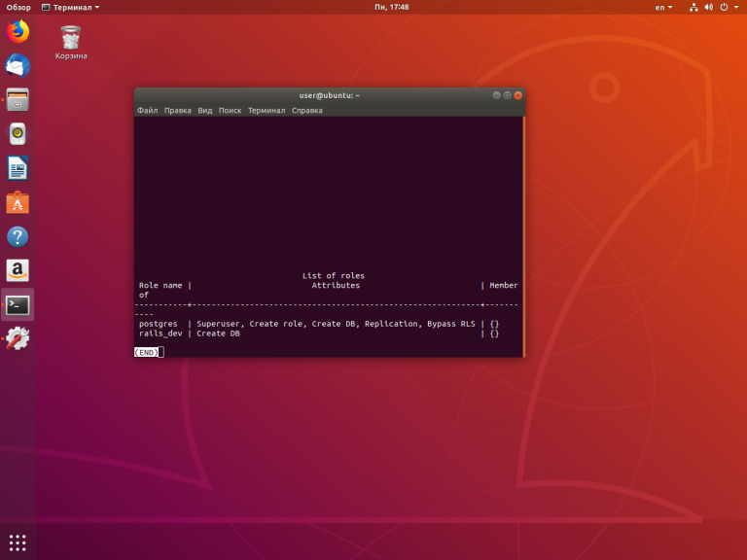
Task: Click the network status icon
Action: click(694, 7)
